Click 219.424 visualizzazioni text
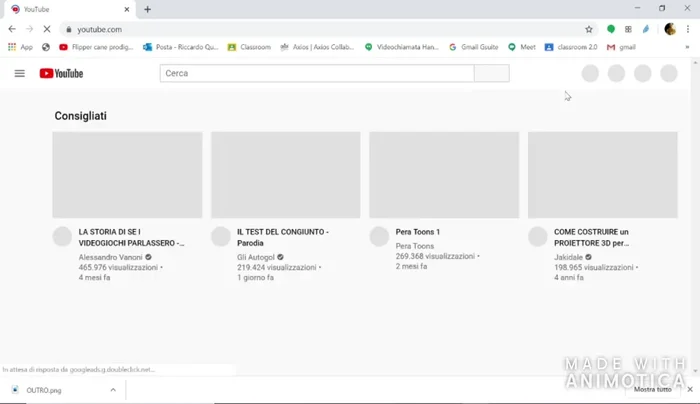This screenshot has height=404, width=700. (277, 267)
